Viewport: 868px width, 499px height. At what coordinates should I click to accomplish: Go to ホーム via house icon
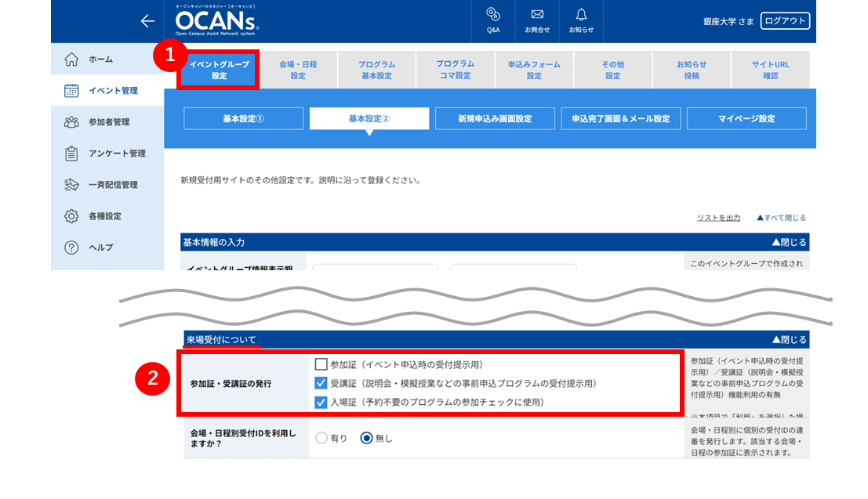coord(71,60)
